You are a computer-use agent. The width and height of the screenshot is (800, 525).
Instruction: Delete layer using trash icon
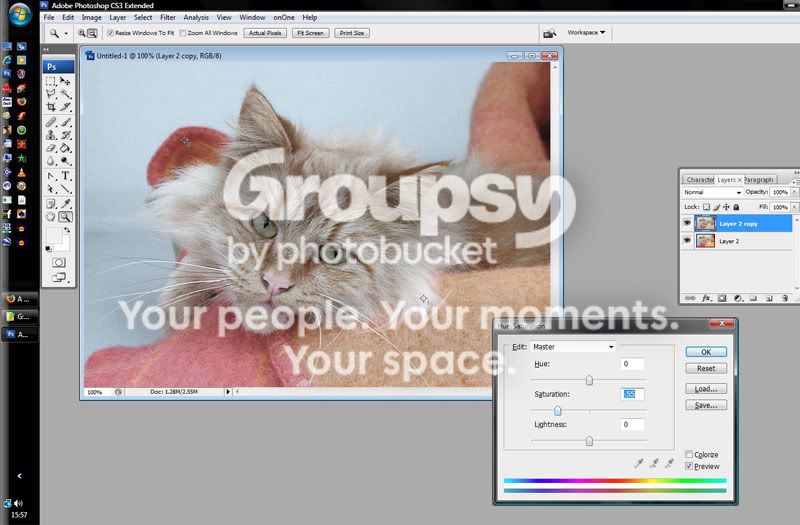[785, 298]
